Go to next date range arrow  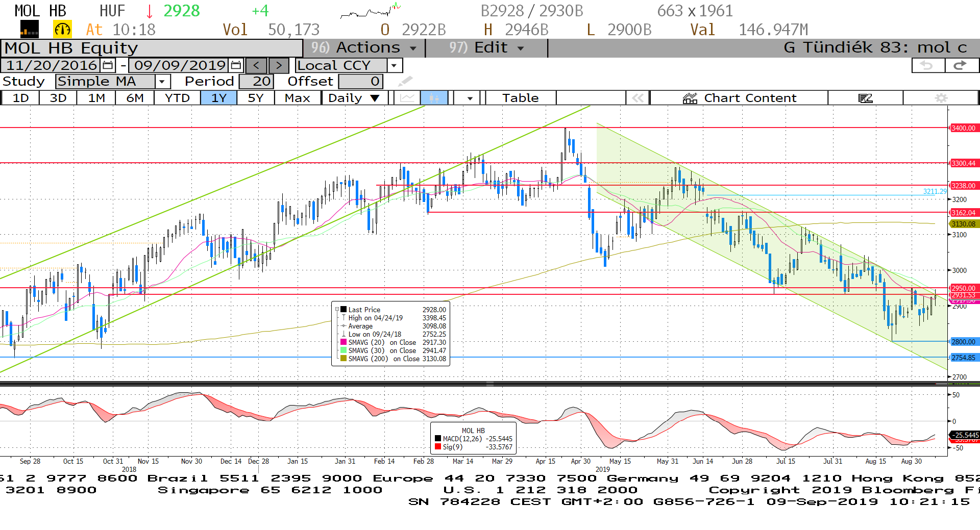[x=279, y=65]
